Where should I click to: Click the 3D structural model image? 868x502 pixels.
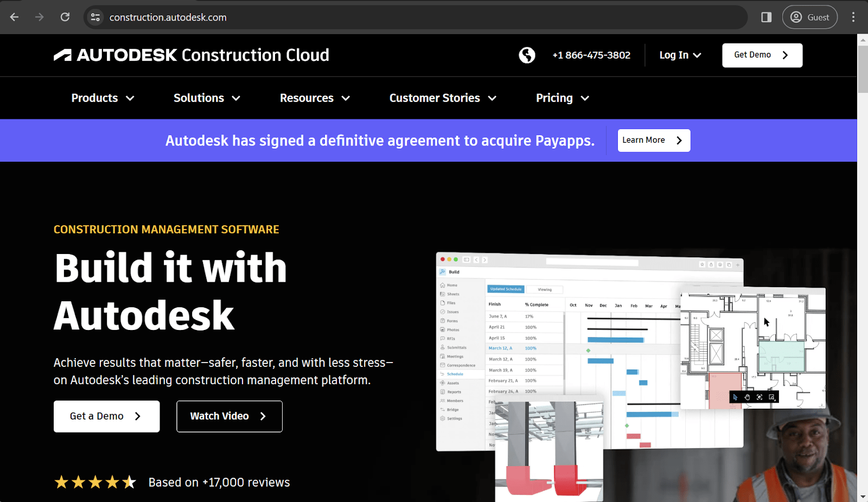click(x=549, y=449)
